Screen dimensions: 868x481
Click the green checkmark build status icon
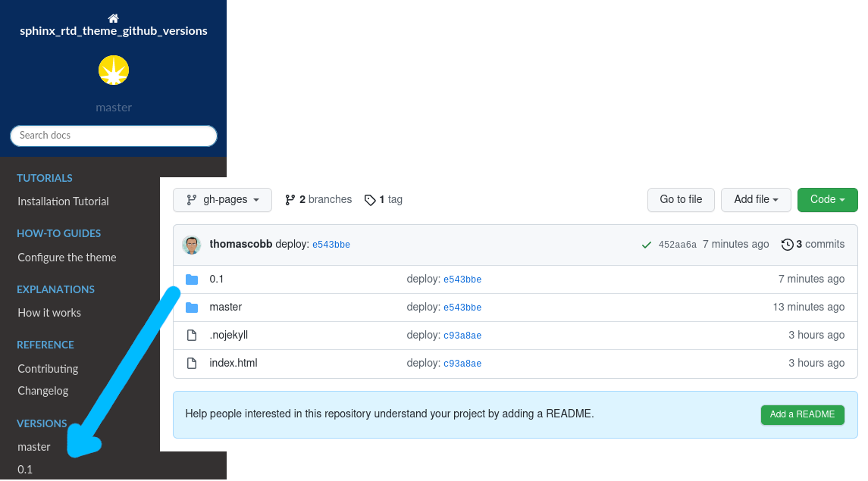[646, 245]
